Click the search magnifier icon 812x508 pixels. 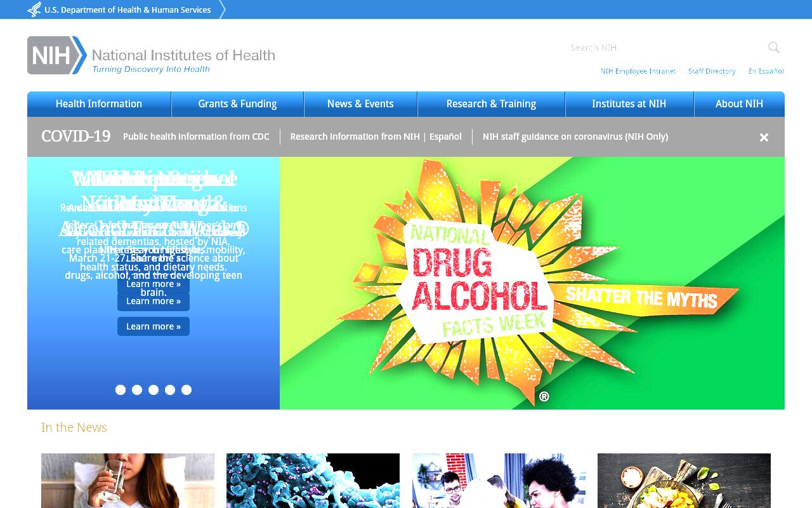click(774, 48)
